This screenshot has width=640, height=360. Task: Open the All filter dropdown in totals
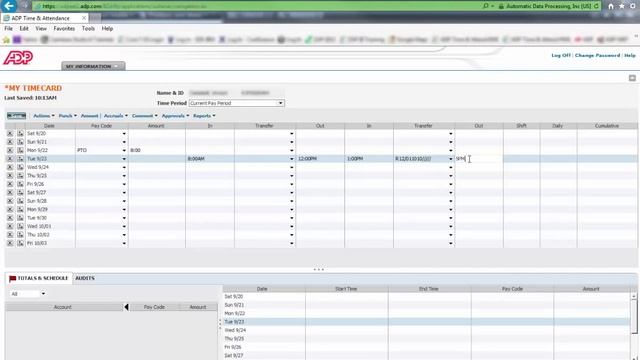[x=43, y=294]
